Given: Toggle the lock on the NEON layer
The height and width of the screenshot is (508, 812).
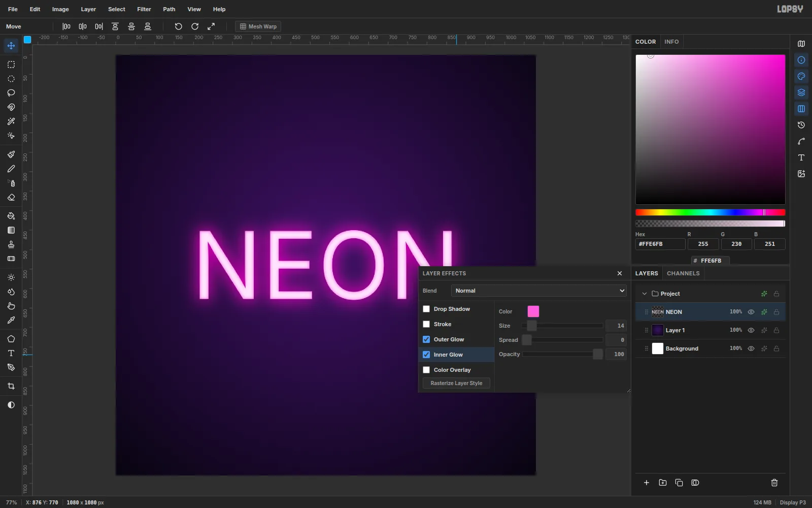Looking at the screenshot, I should click(x=776, y=312).
